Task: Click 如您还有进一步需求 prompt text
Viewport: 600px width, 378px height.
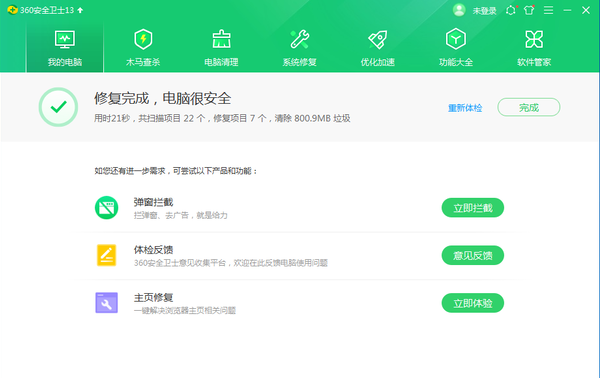Action: pyautogui.click(x=176, y=171)
